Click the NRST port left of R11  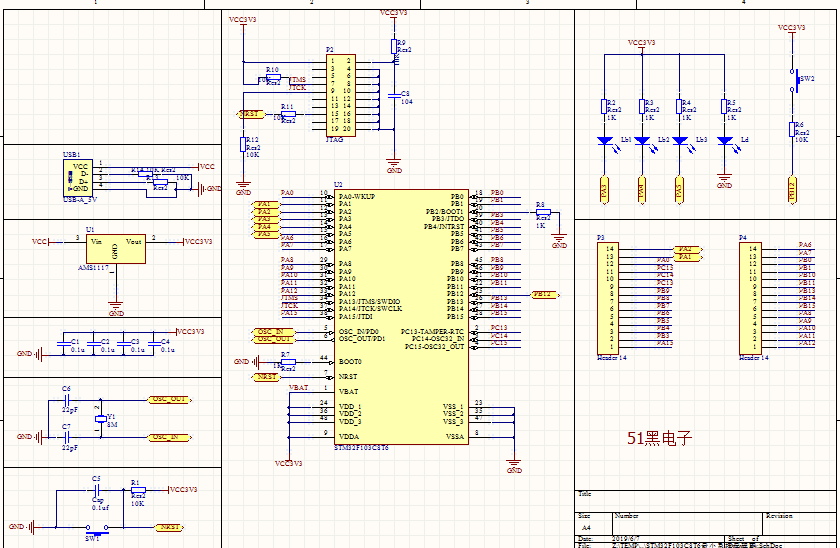250,114
